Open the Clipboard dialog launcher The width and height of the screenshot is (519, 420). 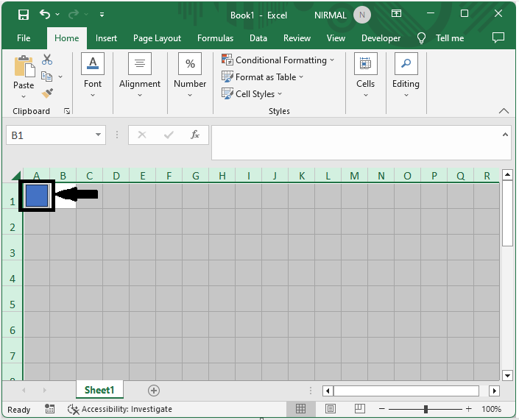[67, 111]
